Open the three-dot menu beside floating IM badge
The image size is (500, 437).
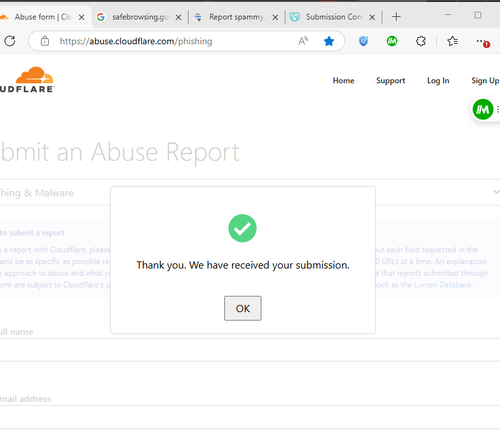click(498, 109)
